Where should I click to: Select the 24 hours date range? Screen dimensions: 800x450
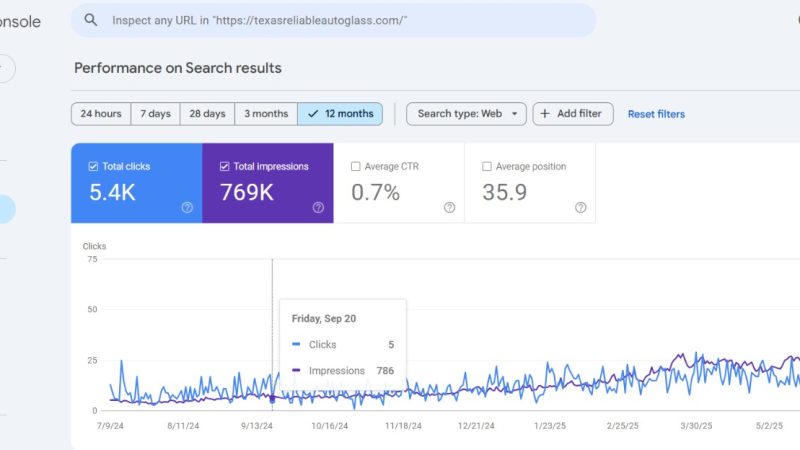[101, 114]
